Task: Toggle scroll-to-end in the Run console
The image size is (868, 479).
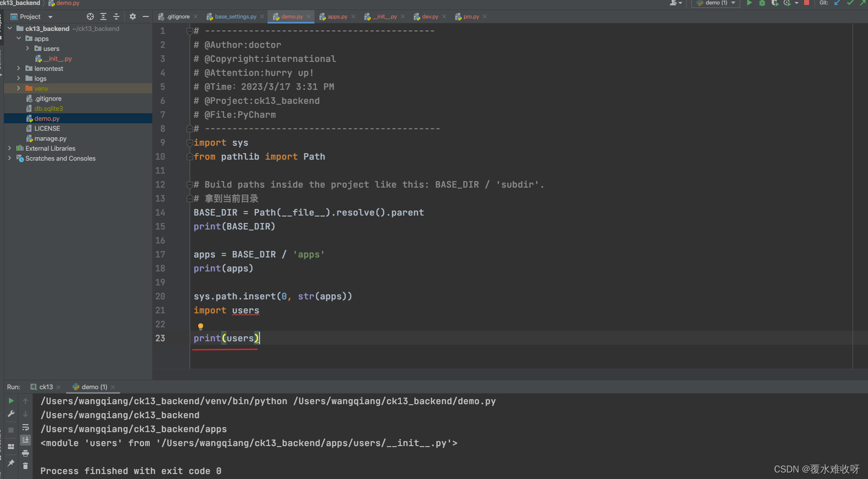Action: pyautogui.click(x=25, y=440)
